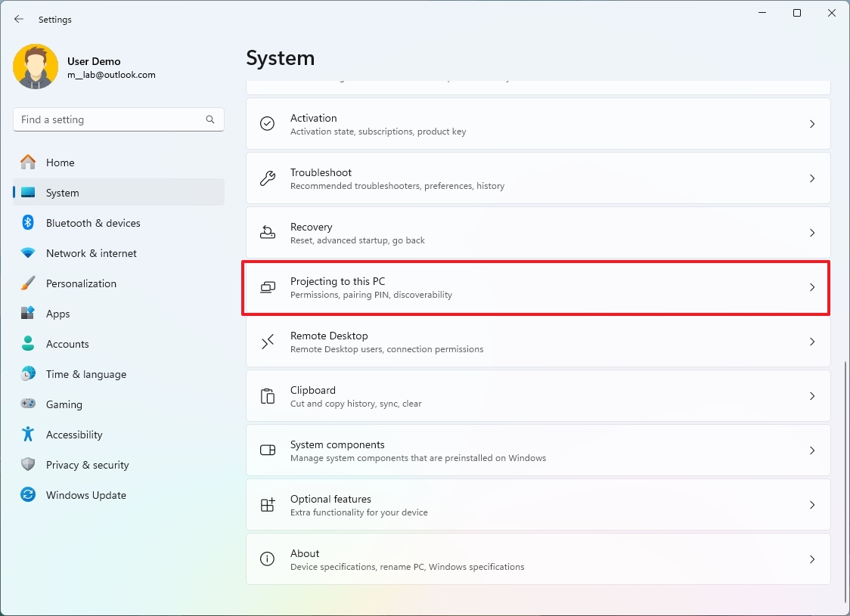This screenshot has width=850, height=616.
Task: Open System components via its chevron
Action: point(812,450)
